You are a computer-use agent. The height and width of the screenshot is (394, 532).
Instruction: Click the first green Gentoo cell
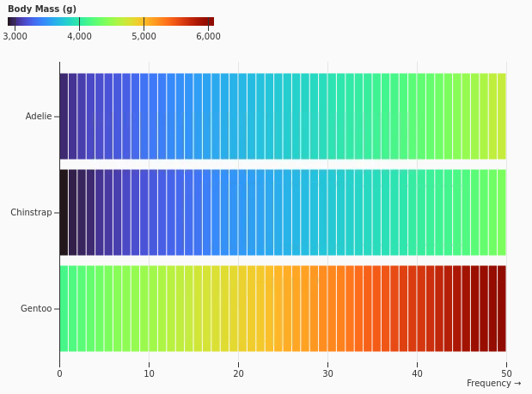[64, 309]
